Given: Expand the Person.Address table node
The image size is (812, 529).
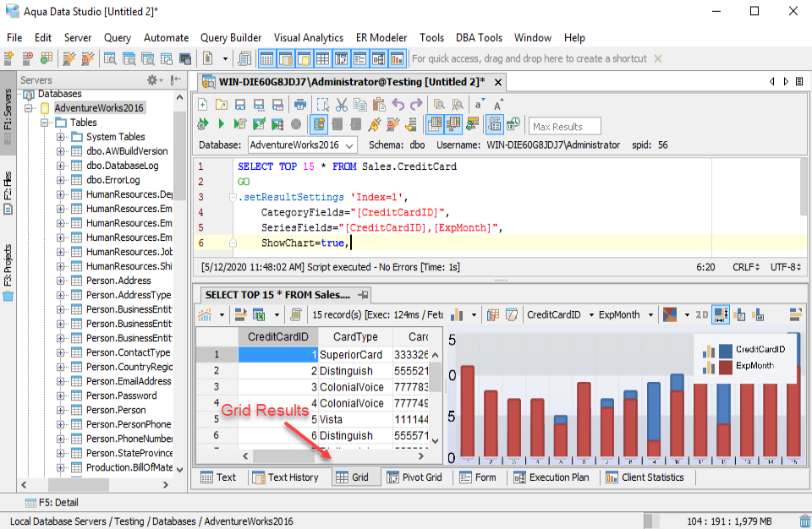Looking at the screenshot, I should click(61, 281).
